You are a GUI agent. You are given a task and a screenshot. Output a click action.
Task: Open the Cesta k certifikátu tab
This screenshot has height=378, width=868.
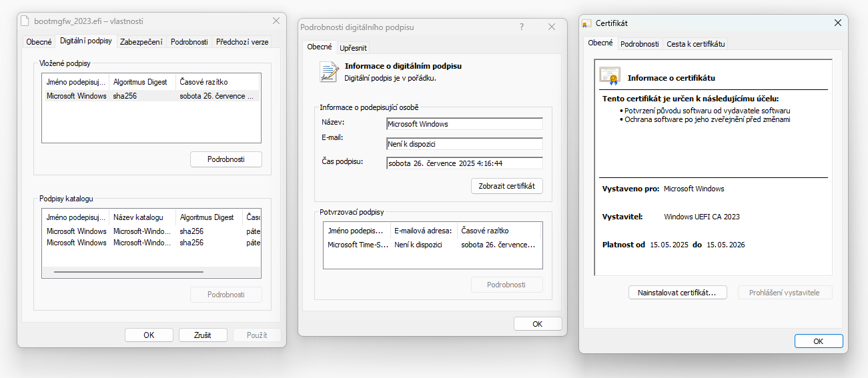point(695,44)
